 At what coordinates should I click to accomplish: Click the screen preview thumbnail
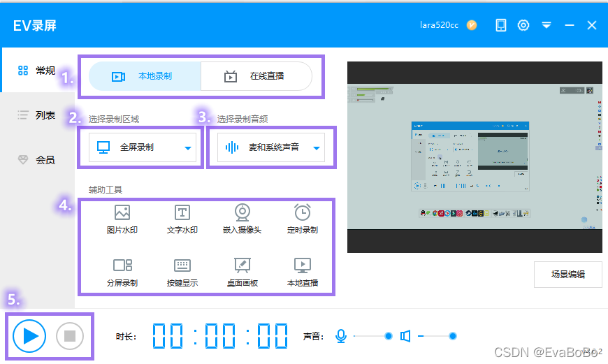point(475,157)
